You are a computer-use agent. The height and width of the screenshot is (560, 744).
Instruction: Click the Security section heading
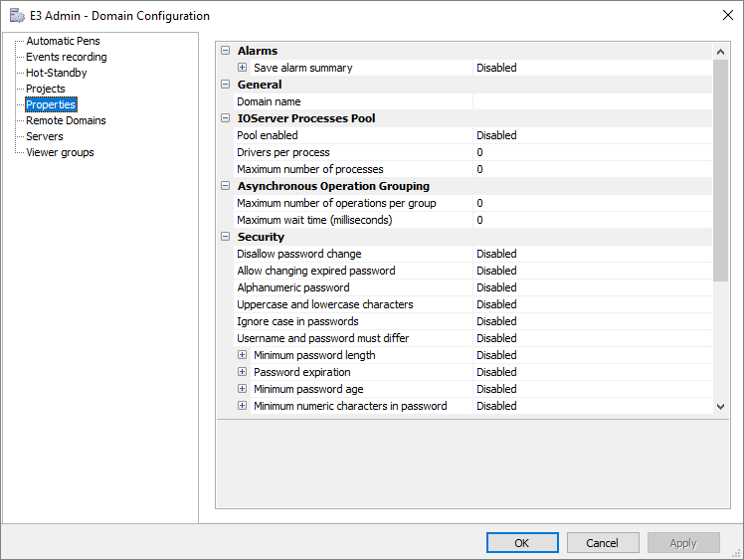(261, 237)
